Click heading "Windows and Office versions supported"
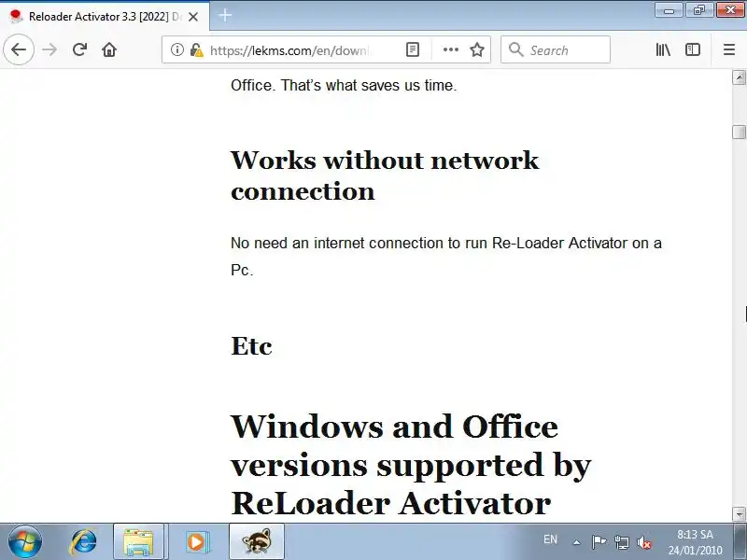This screenshot has width=747, height=560. click(x=411, y=464)
